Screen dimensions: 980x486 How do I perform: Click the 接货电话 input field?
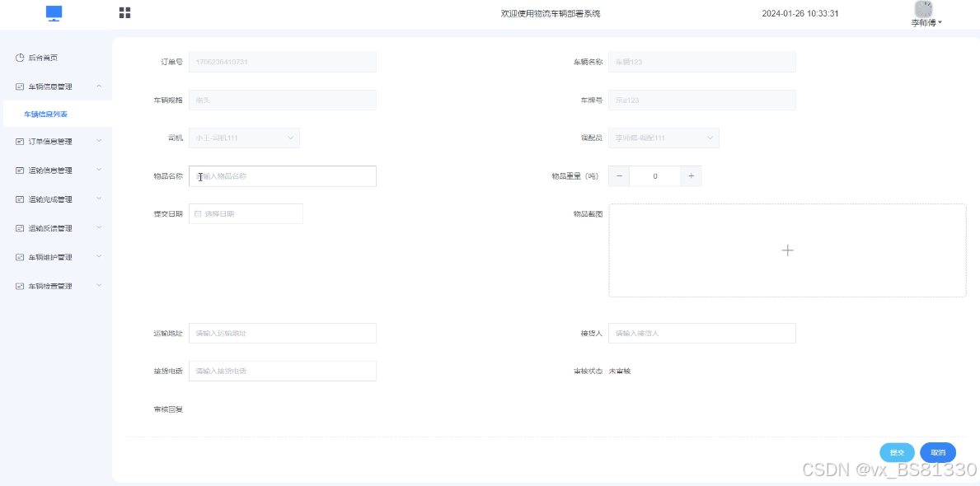coord(283,371)
